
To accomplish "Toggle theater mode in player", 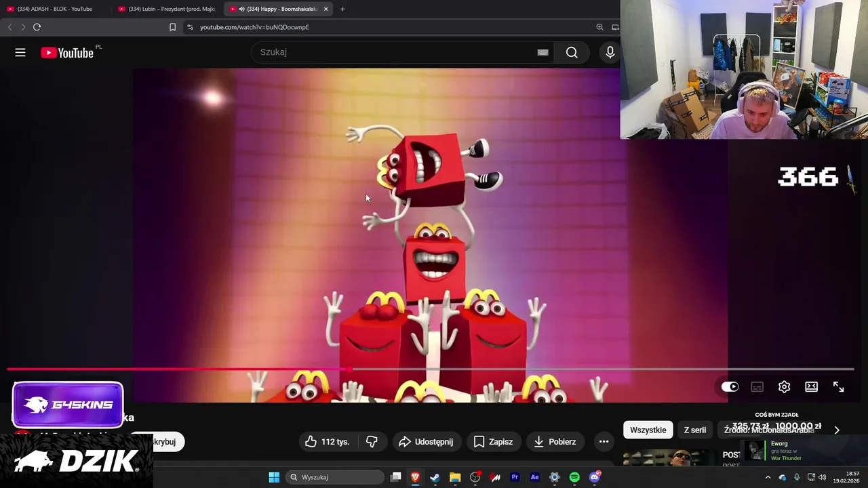I will pos(811,387).
